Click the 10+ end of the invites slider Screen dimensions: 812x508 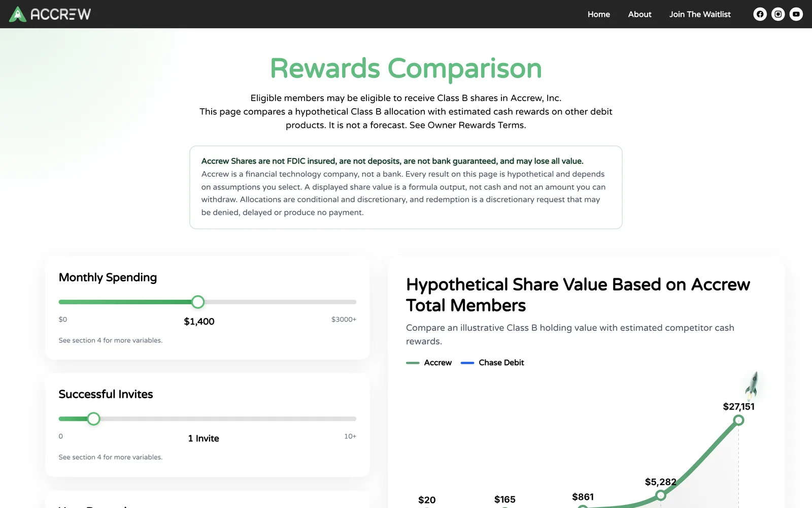tap(350, 436)
